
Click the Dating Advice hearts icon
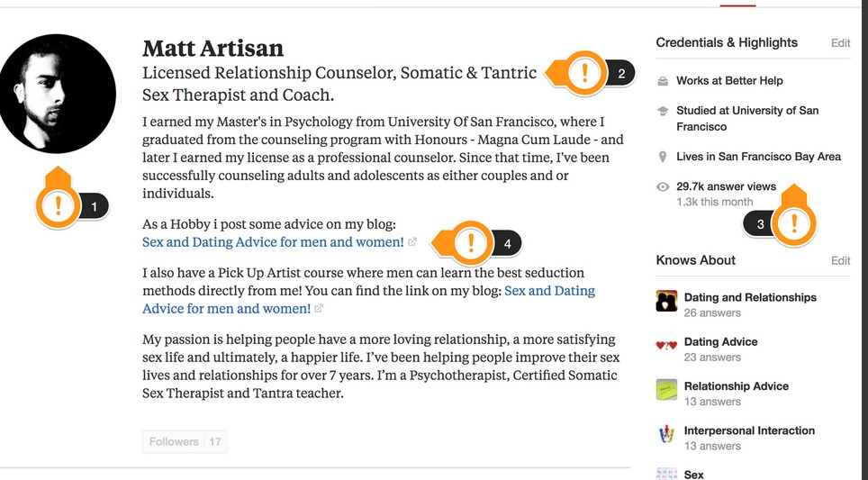(x=666, y=346)
